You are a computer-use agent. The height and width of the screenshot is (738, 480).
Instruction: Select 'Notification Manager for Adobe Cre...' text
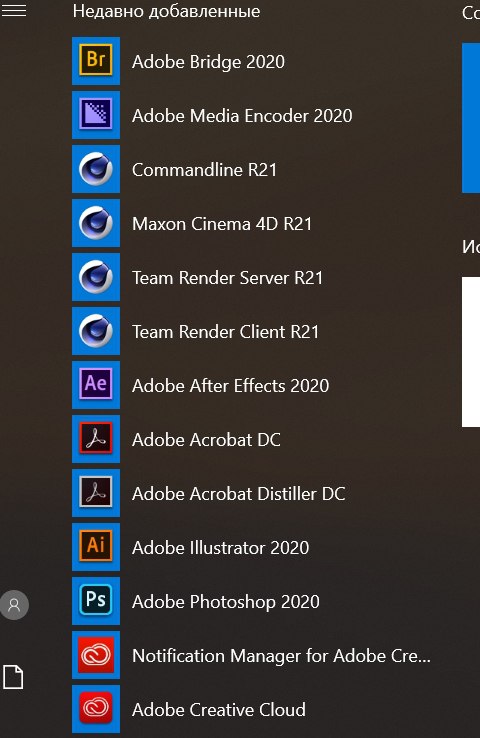pos(281,656)
